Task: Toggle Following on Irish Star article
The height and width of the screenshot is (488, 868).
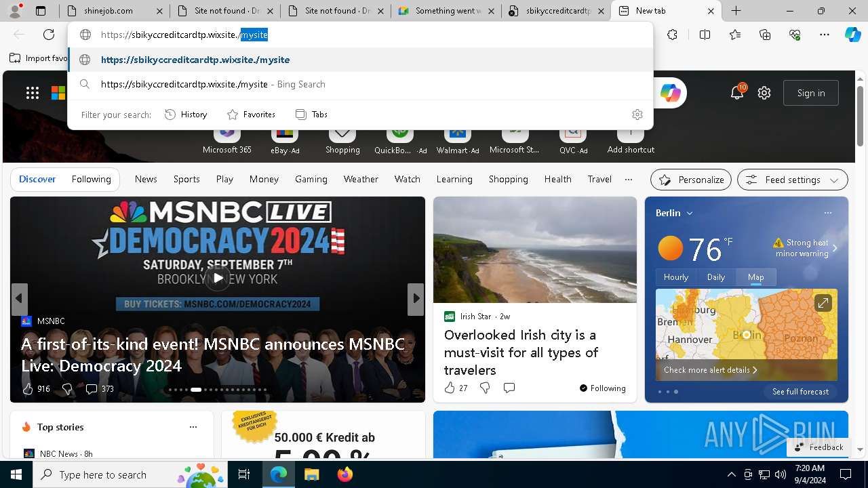Action: click(602, 388)
